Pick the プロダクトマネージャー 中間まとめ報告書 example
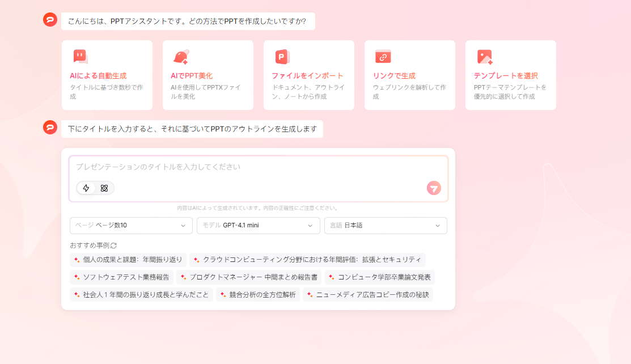The height and width of the screenshot is (364, 631). [x=249, y=277]
